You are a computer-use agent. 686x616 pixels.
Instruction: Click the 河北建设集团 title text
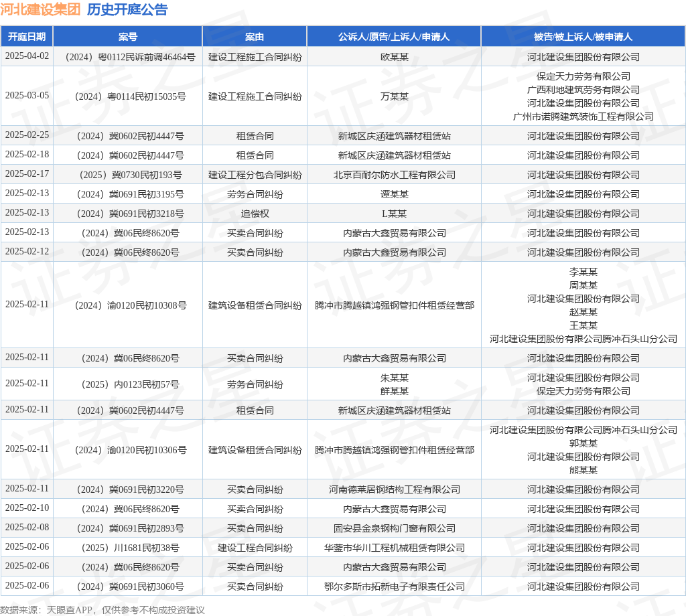click(x=40, y=9)
